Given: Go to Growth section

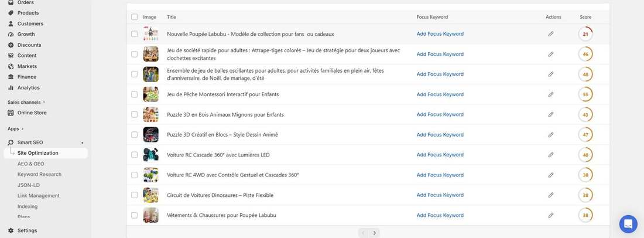Looking at the screenshot, I should click(x=26, y=34).
